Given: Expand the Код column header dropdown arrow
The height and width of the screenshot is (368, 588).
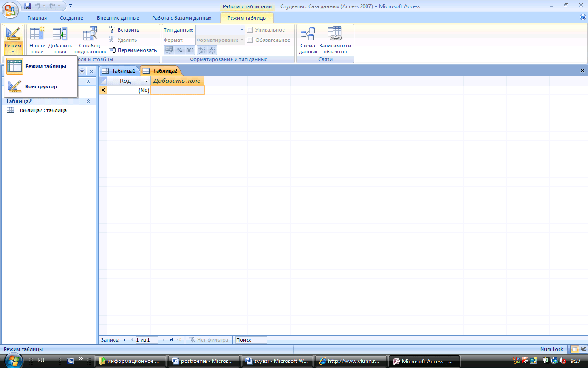Looking at the screenshot, I should pos(147,81).
